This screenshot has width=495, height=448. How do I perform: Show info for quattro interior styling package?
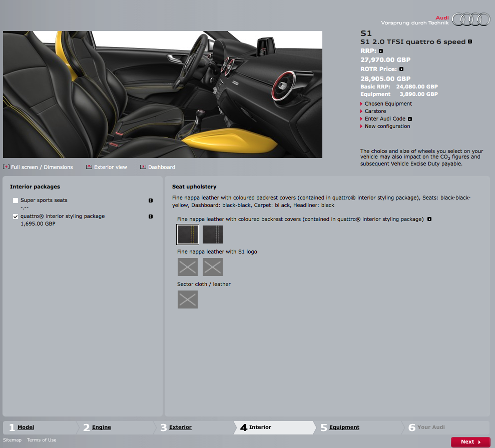click(151, 216)
